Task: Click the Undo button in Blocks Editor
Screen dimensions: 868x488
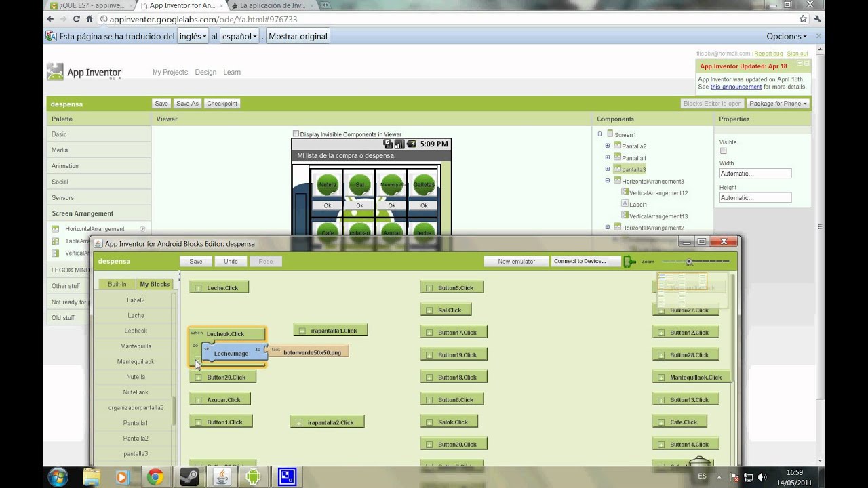Action: pyautogui.click(x=231, y=261)
